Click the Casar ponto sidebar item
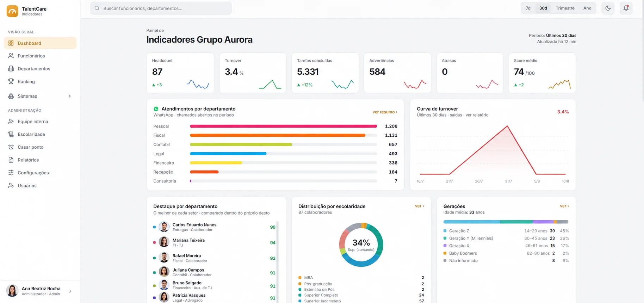The height and width of the screenshot is (303, 644). pos(40,147)
